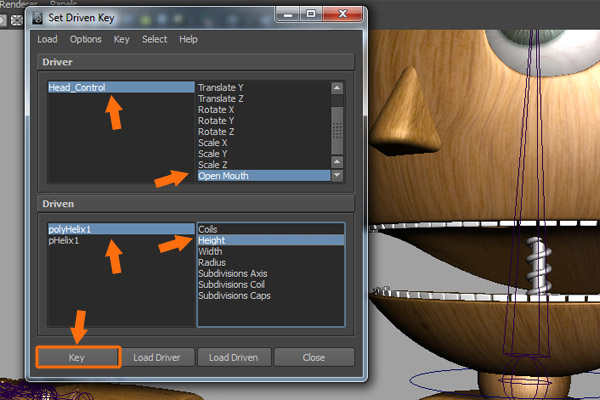The image size is (600, 400).
Task: Click the Load Driven button
Action: (234, 358)
